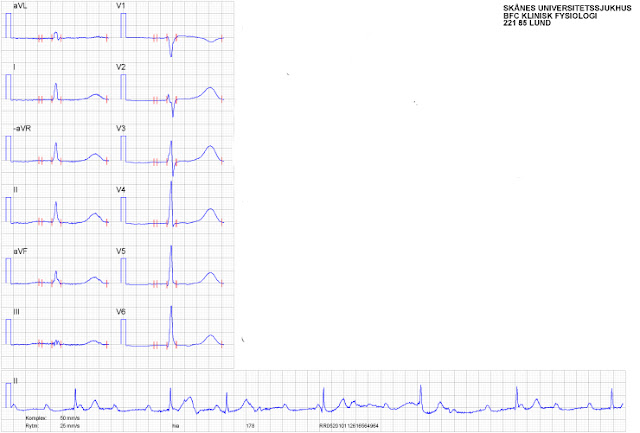640x433 pixels.
Task: Click the QRS complex in aVL
Action: (56, 36)
